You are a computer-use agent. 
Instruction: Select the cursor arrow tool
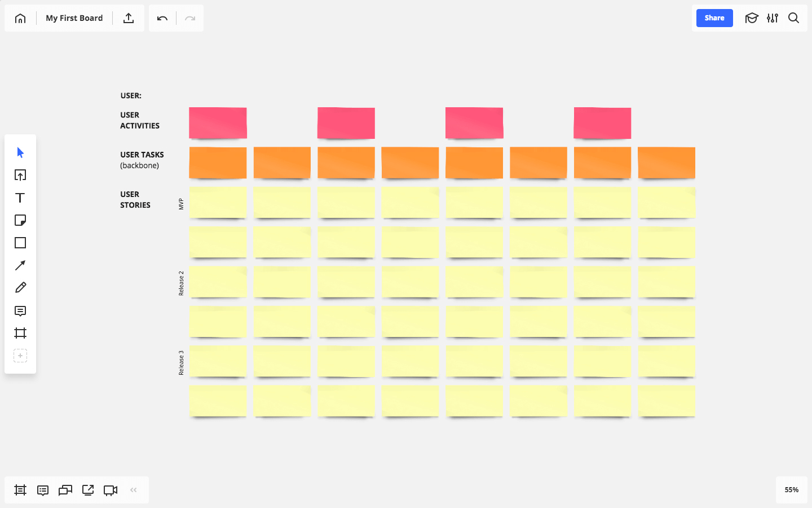pyautogui.click(x=20, y=152)
